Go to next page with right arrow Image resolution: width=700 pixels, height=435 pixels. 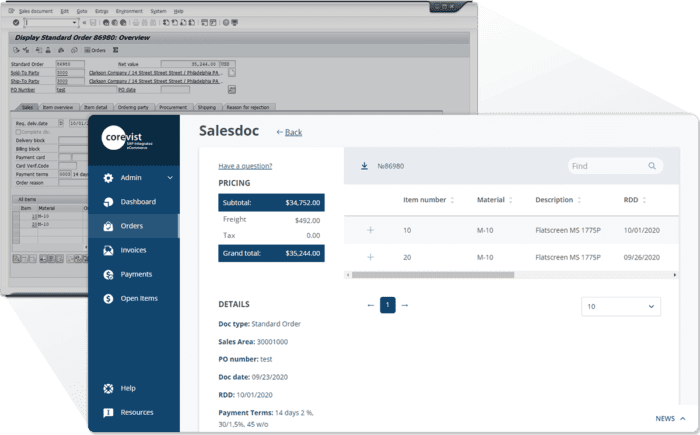click(405, 305)
